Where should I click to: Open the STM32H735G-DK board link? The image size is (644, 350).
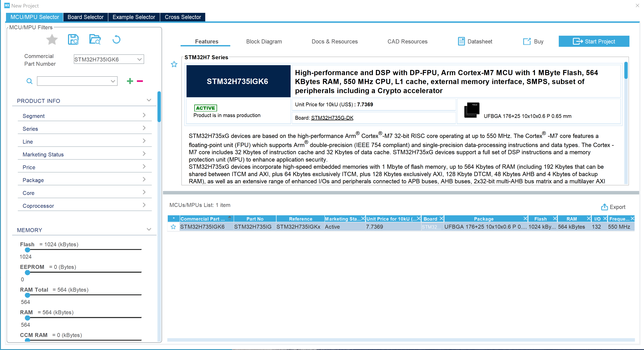(332, 118)
